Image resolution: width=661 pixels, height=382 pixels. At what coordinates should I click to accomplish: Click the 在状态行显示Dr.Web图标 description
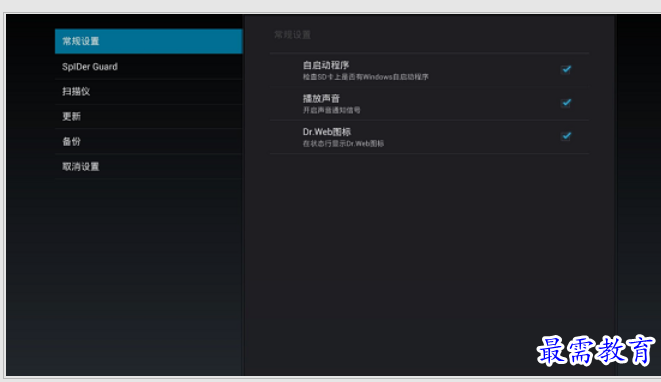point(343,143)
